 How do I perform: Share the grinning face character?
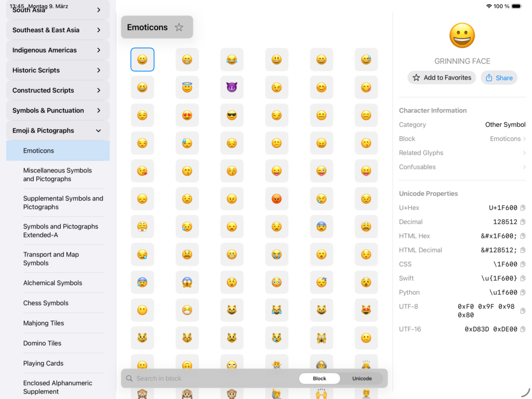(499, 77)
